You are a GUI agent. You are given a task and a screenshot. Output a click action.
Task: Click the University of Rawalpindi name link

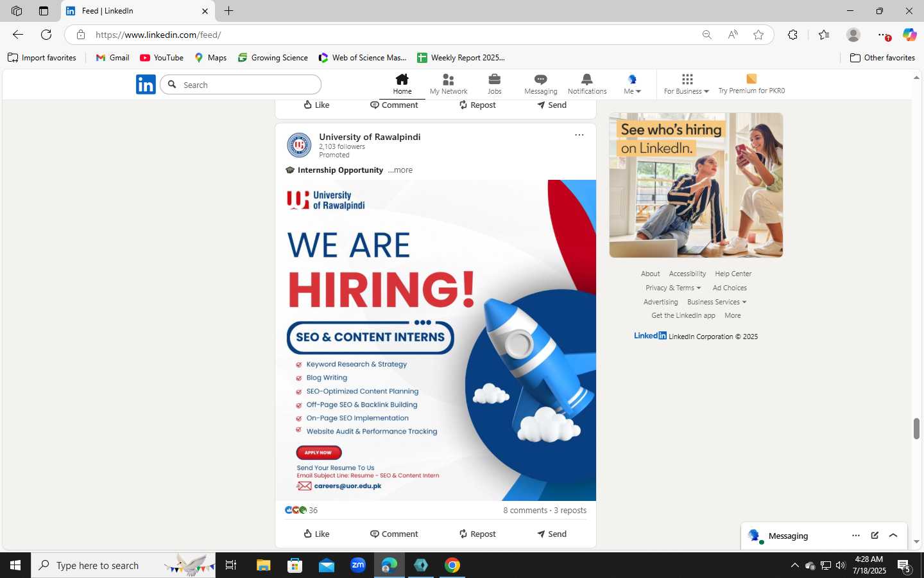coord(370,137)
